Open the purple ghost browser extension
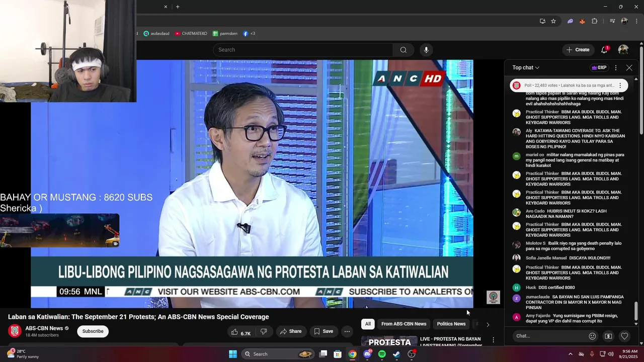Viewport: 644px width, 362px height. (x=570, y=21)
